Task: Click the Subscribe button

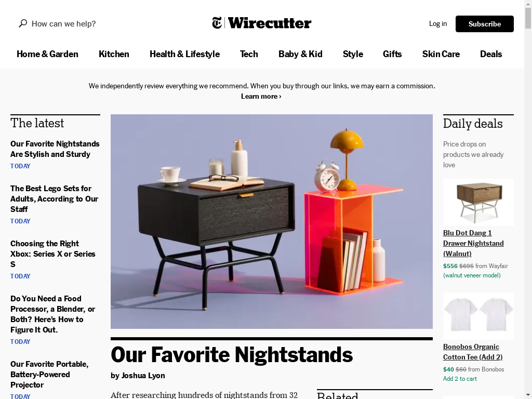Action: [x=485, y=24]
